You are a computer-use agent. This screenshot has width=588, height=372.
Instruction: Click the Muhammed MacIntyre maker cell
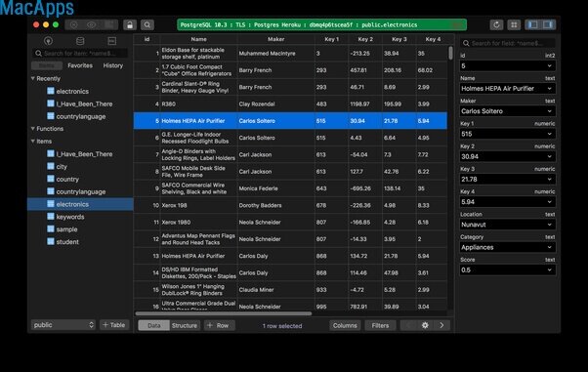tap(276, 54)
